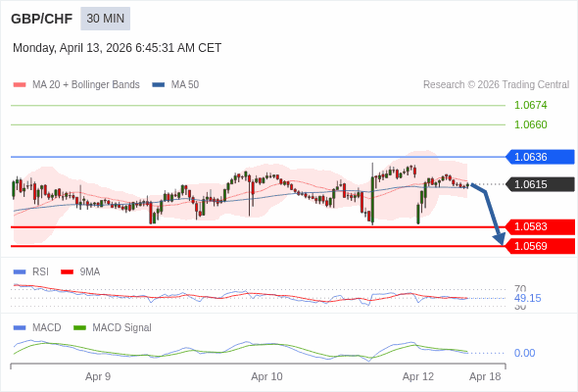The image size is (578, 392).
Task: Click the MA 50 blue legend swatch
Action: [159, 85]
